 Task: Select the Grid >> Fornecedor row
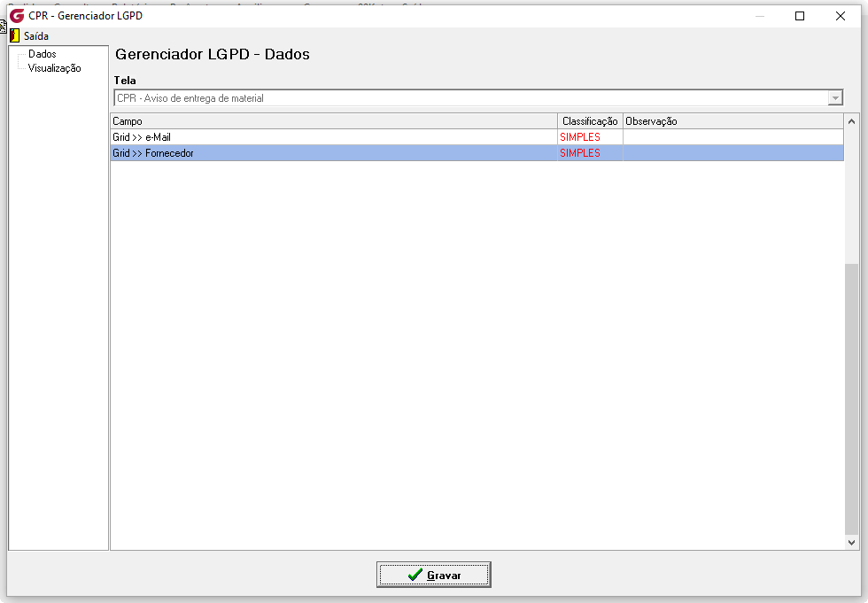(477, 153)
